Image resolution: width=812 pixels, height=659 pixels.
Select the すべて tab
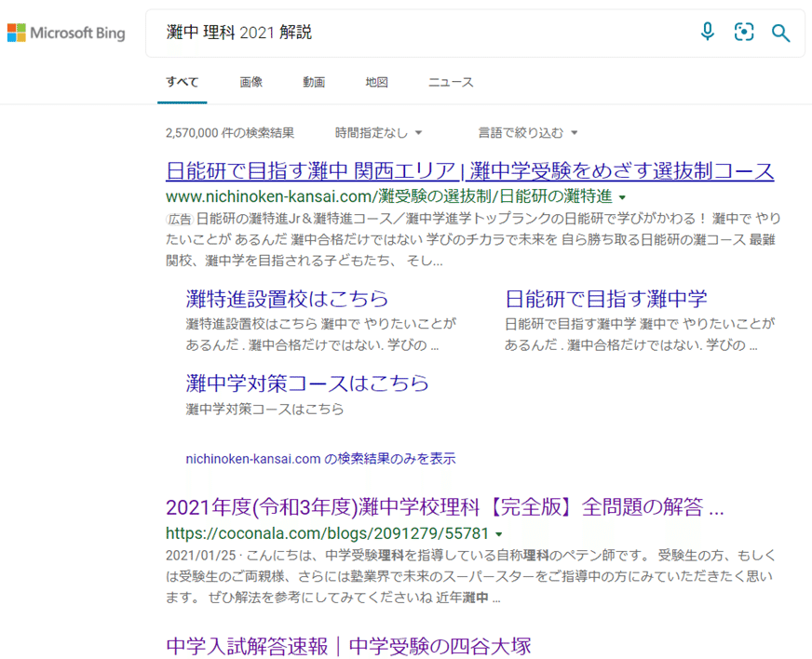[183, 82]
